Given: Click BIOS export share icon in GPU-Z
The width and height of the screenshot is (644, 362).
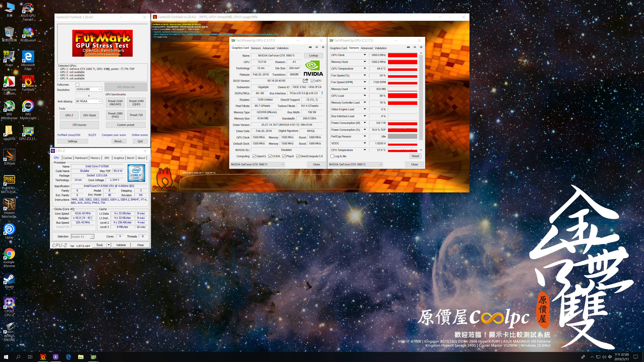Looking at the screenshot, I should pos(305,80).
